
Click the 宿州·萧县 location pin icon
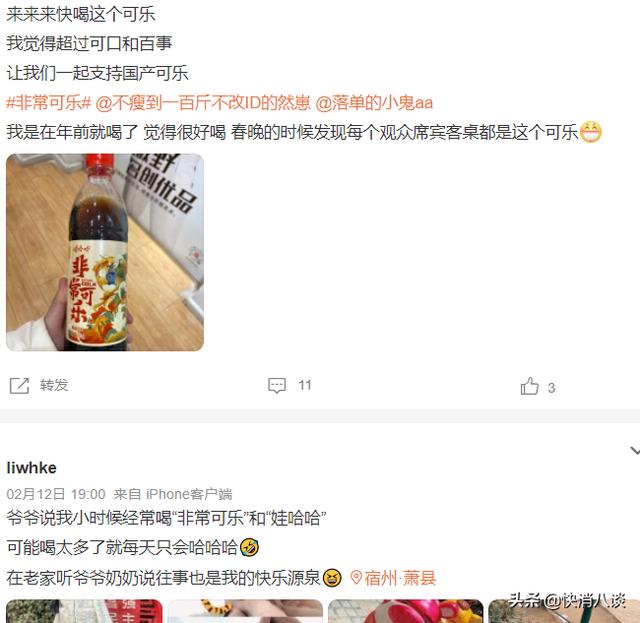tap(356, 578)
